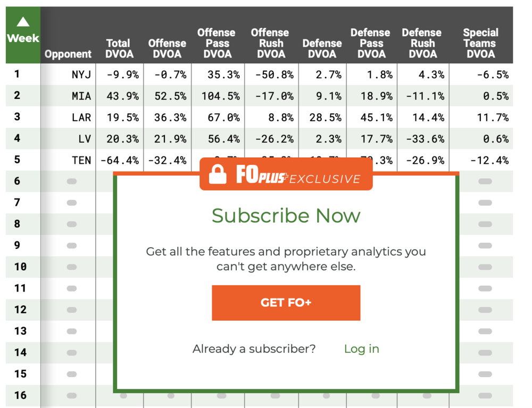The width and height of the screenshot is (532, 408).
Task: Click week 16 opponent placeholder pill
Action: (x=72, y=395)
